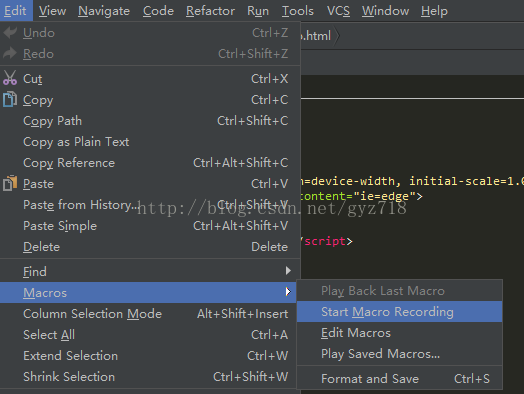Click the Find menu item label
The height and width of the screenshot is (394, 524).
point(35,272)
